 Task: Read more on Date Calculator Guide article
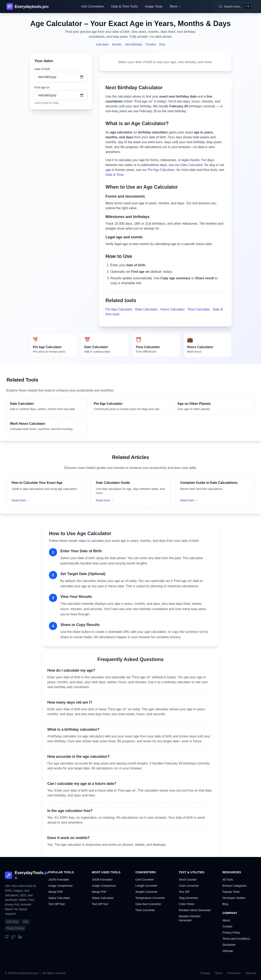[104, 500]
